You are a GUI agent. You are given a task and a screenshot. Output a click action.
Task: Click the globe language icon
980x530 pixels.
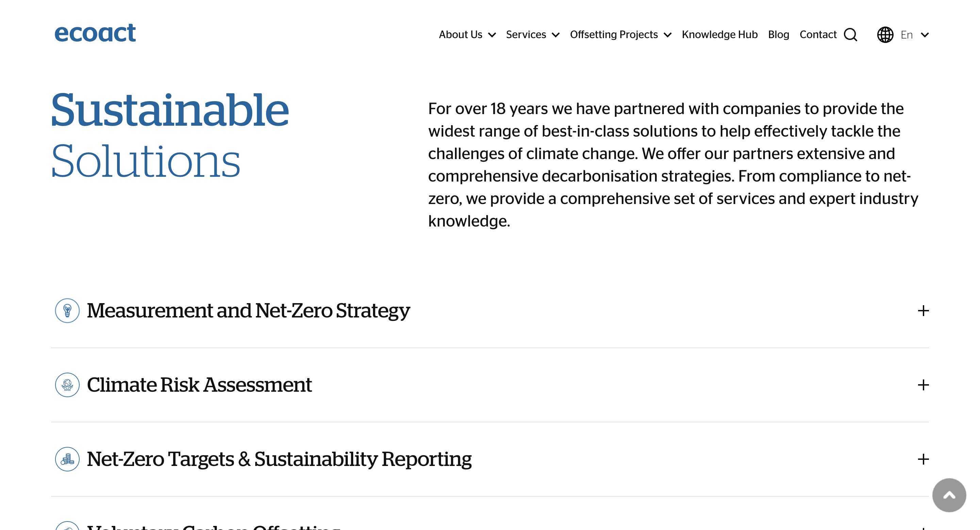click(x=885, y=35)
